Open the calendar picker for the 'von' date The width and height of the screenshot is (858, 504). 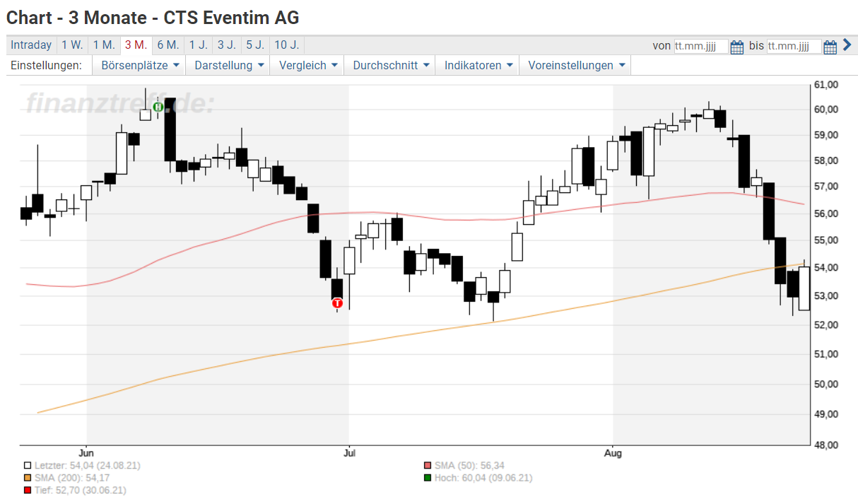click(x=737, y=47)
